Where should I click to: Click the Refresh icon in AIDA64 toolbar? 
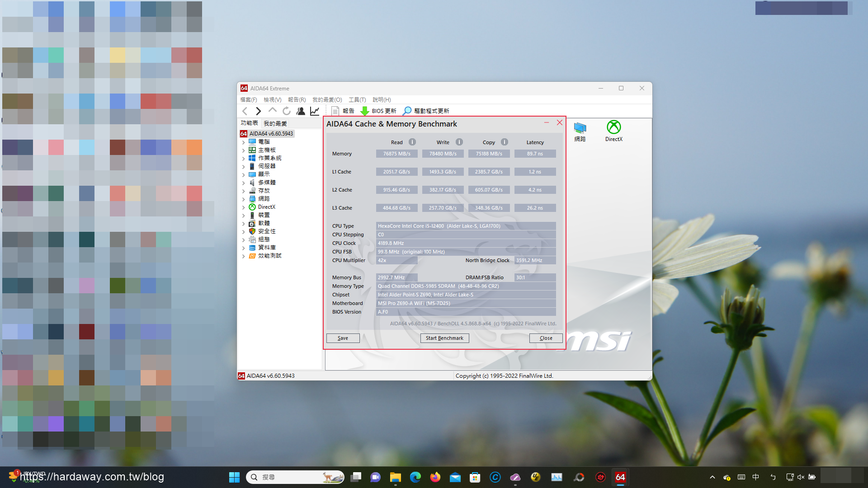point(286,111)
